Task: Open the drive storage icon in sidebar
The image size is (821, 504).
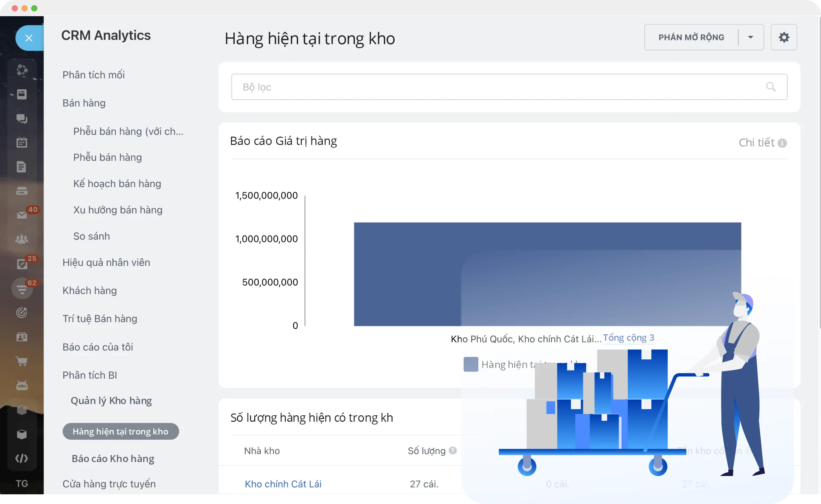Action: tap(22, 191)
